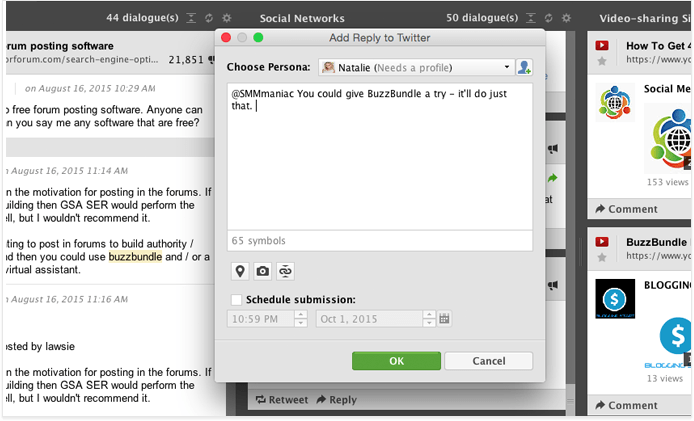The width and height of the screenshot is (694, 421).
Task: Attach a photo with the camera icon
Action: [x=262, y=271]
